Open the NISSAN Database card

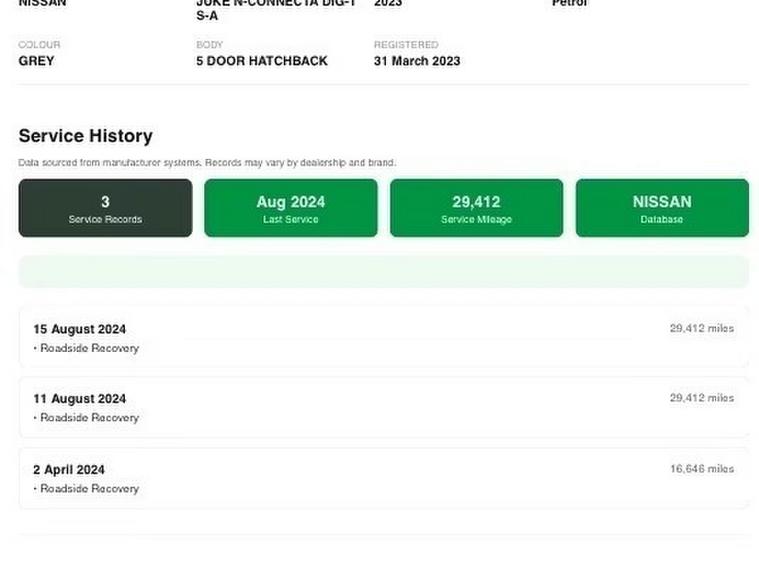[661, 208]
